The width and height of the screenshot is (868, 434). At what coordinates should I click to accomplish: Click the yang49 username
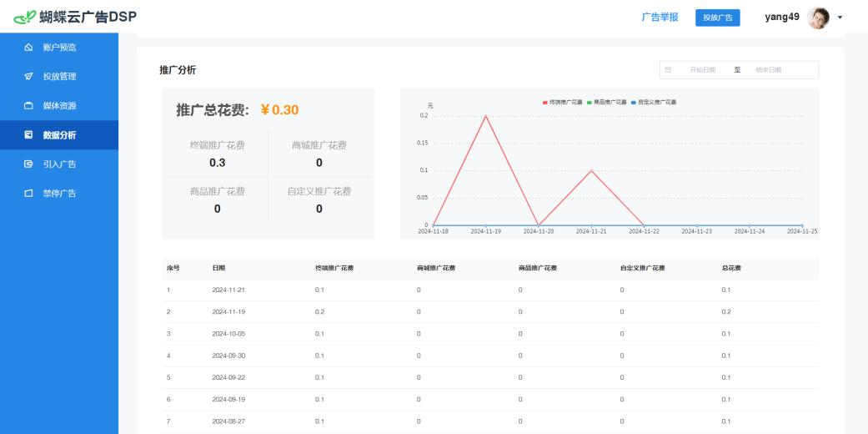pos(781,18)
